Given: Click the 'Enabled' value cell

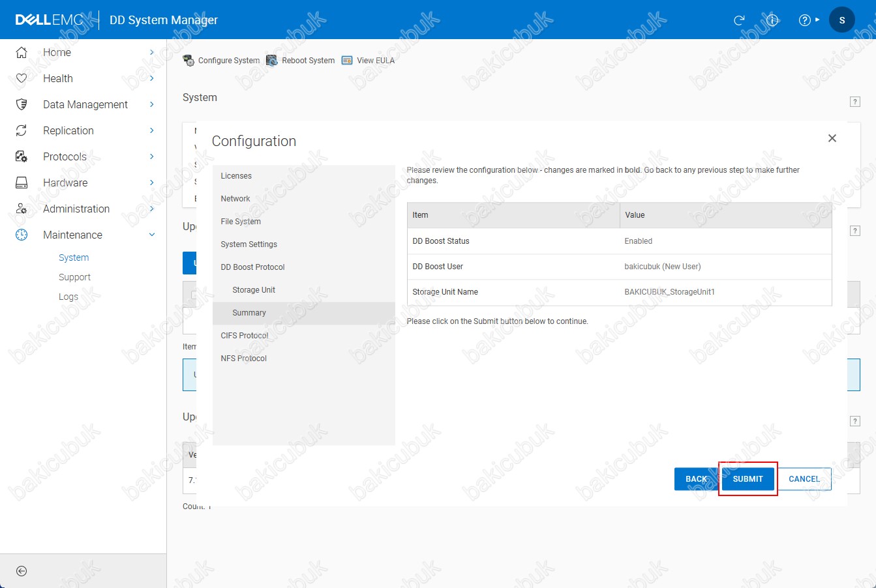Looking at the screenshot, I should (725, 241).
